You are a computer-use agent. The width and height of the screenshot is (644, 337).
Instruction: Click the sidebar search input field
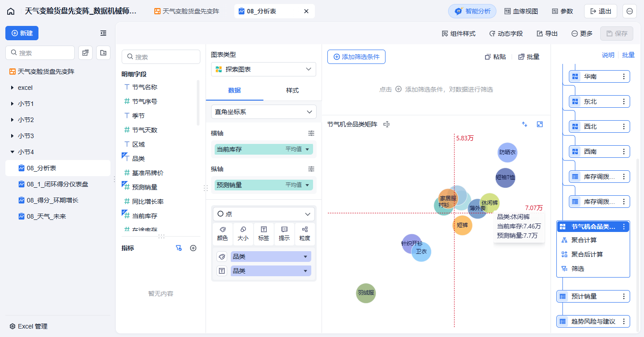pos(40,53)
